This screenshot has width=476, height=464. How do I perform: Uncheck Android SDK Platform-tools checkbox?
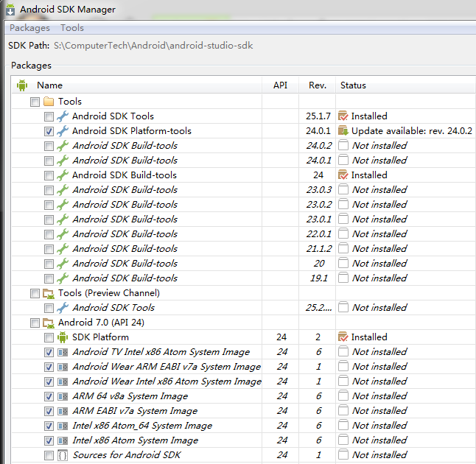coord(49,131)
